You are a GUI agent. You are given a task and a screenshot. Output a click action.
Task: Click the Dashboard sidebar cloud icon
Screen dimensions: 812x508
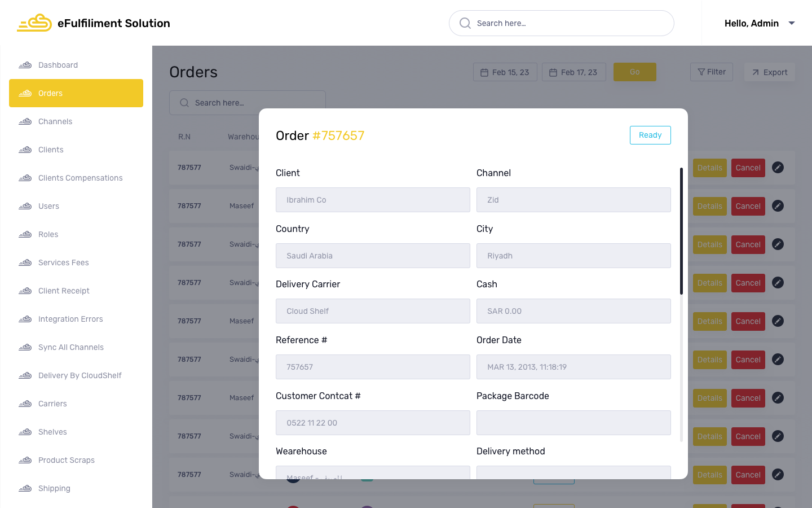pos(25,65)
